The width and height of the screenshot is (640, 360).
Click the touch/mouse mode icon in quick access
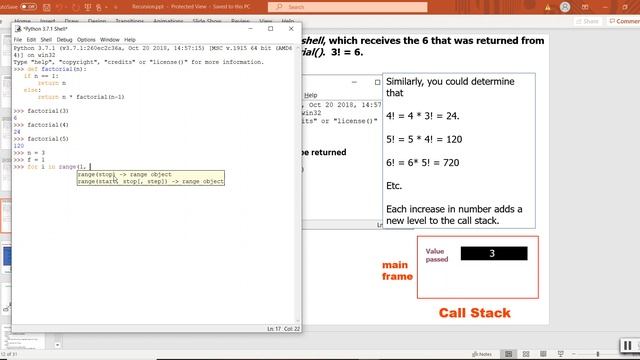[99, 7]
